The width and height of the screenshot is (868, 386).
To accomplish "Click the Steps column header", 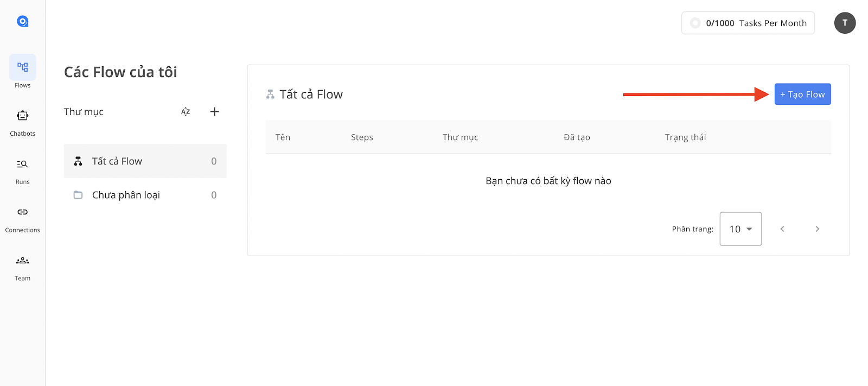I will [362, 137].
